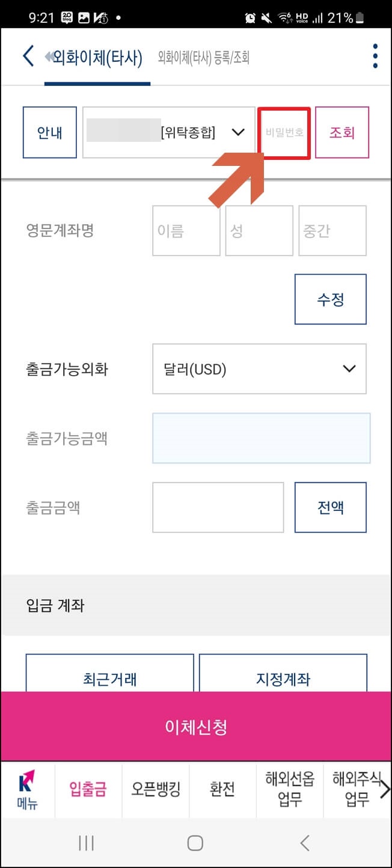Tap the right chevron to reveal more bottom tabs

pos(385,790)
